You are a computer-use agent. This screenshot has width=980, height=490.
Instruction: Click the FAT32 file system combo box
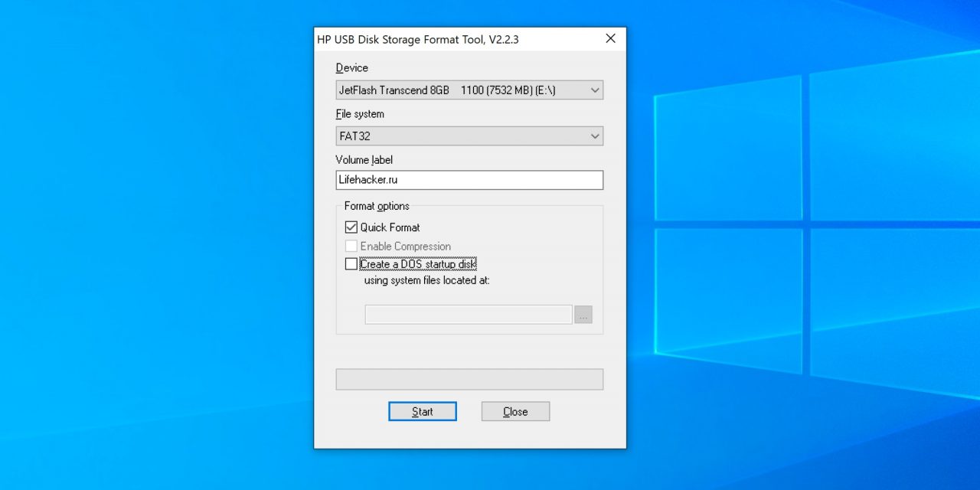pos(459,136)
